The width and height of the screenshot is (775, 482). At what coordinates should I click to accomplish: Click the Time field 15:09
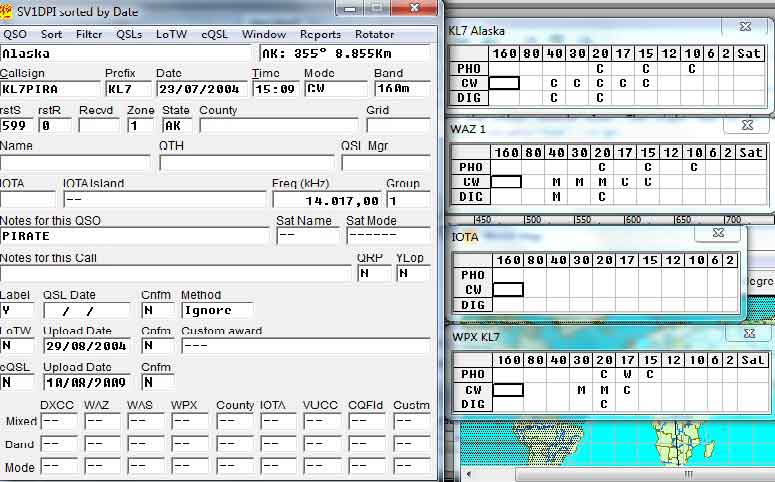[276, 89]
